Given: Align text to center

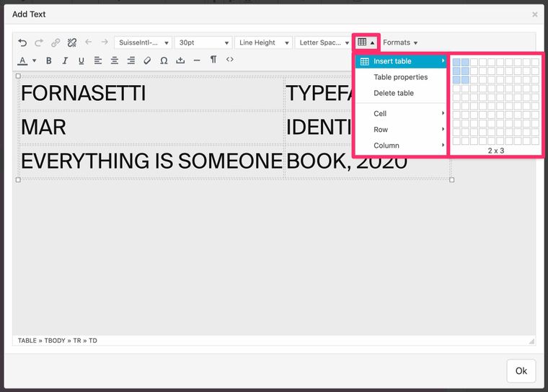Looking at the screenshot, I should tap(115, 61).
